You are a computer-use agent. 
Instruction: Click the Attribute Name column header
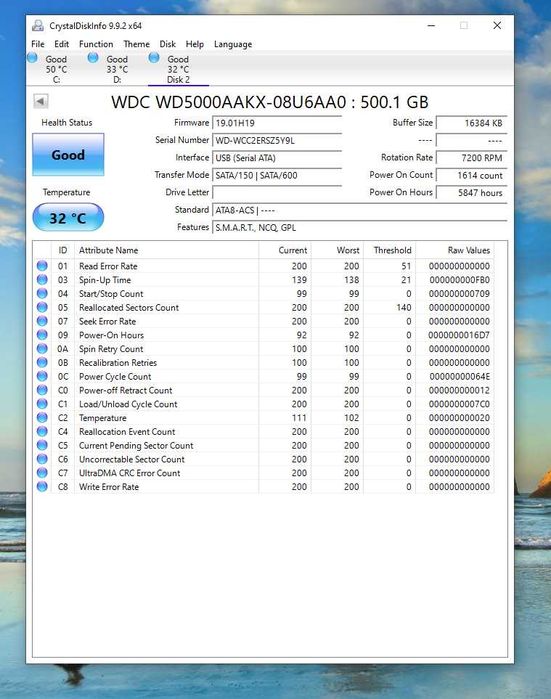[x=167, y=250]
